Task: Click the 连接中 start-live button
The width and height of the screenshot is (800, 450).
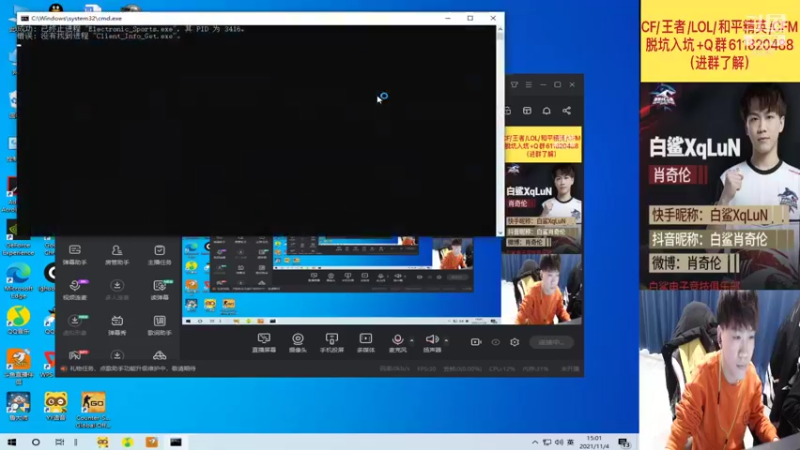Action: click(x=552, y=342)
